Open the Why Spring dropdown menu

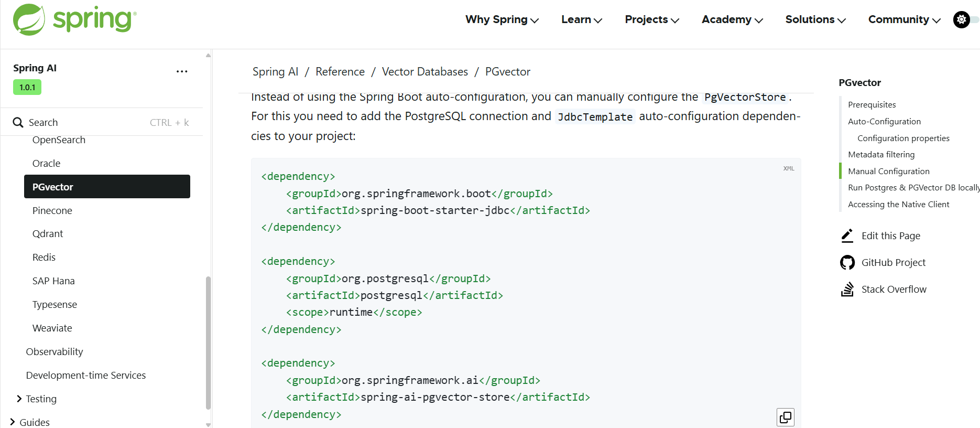[x=502, y=20]
